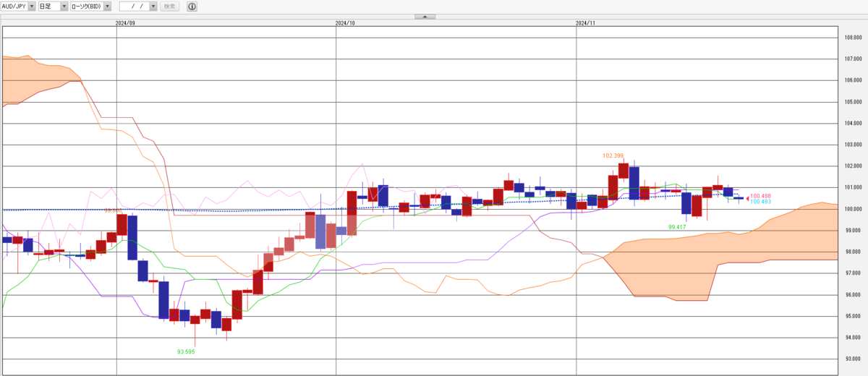Click the 99.000 price axis label
This screenshot has height=376, width=868.
[854, 231]
